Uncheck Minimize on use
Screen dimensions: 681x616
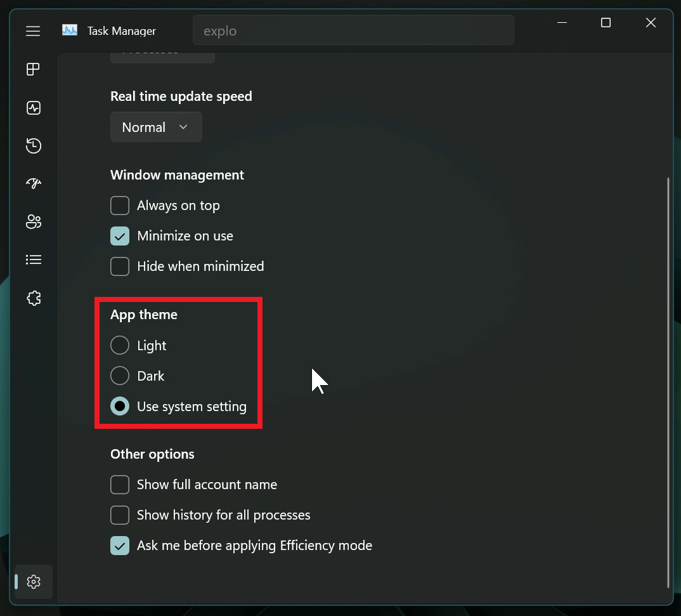pyautogui.click(x=120, y=236)
